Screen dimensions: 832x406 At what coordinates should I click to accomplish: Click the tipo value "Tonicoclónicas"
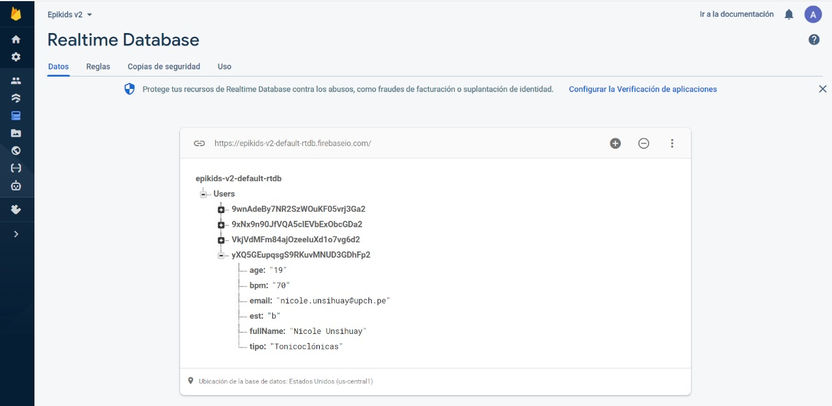tap(307, 347)
